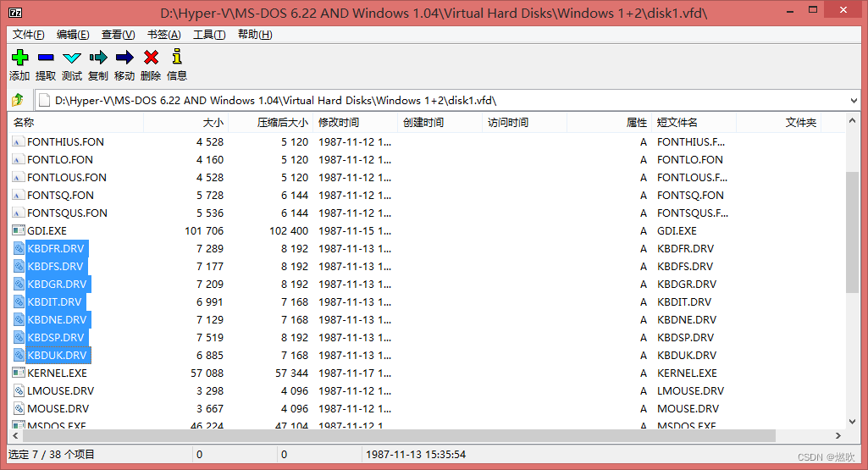Open the Info (信息) toolbar icon
The height and width of the screenshot is (470, 868).
pyautogui.click(x=177, y=57)
